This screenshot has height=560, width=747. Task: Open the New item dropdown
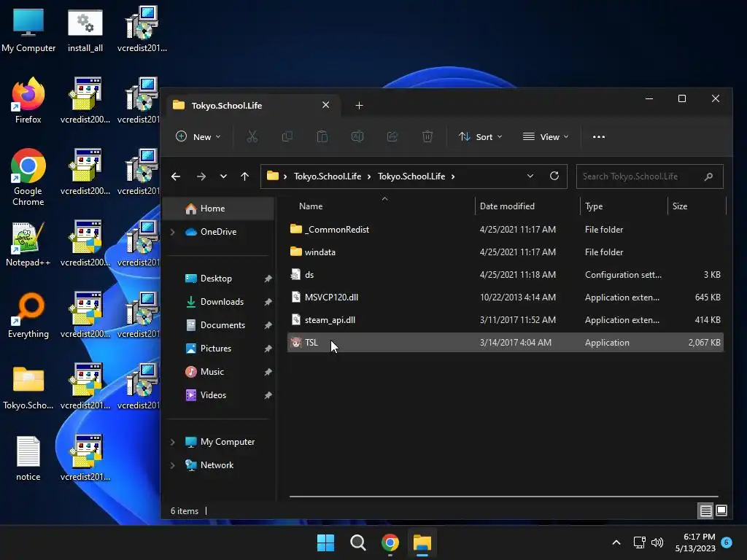click(x=198, y=137)
